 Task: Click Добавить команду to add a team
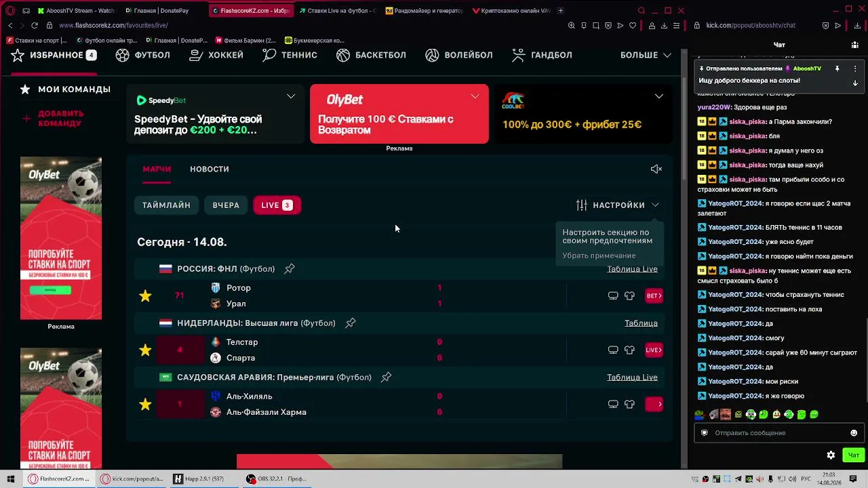54,119
